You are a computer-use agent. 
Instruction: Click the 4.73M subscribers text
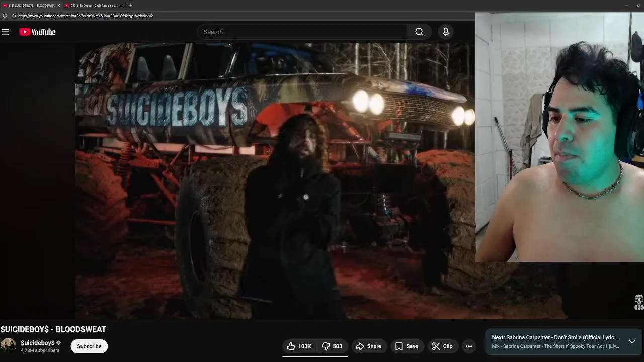pos(40,350)
